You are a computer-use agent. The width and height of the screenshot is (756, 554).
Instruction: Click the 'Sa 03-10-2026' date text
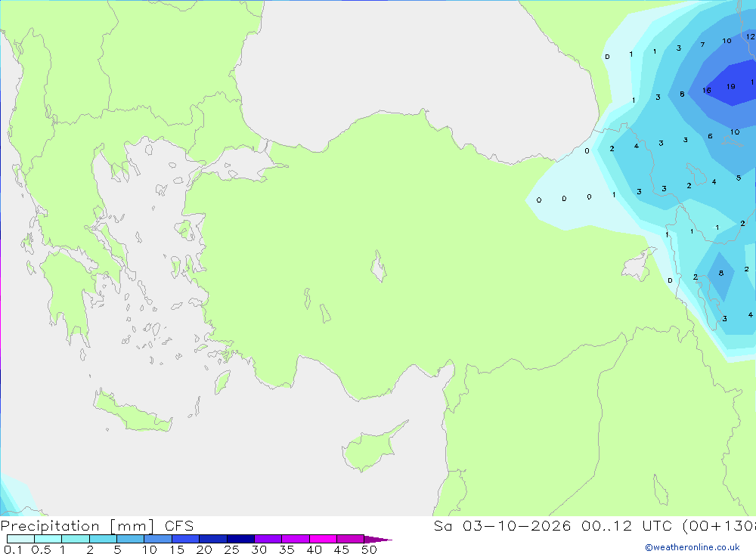(x=502, y=526)
